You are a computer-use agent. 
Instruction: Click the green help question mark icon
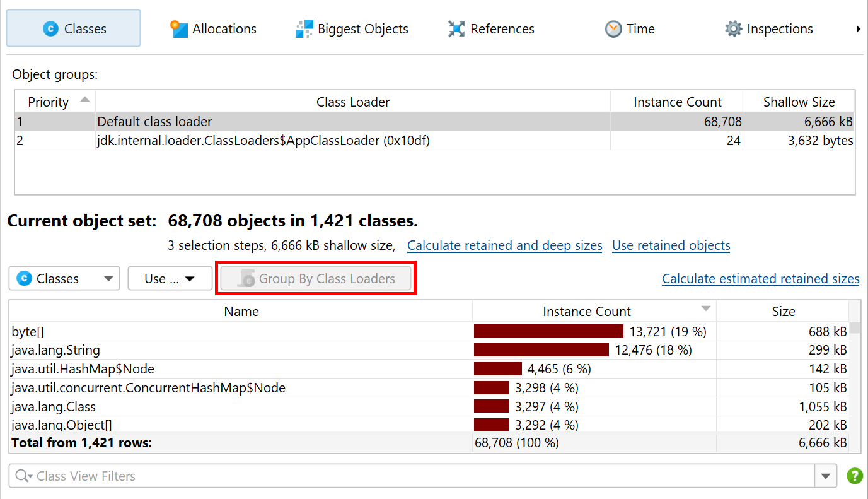tap(855, 476)
